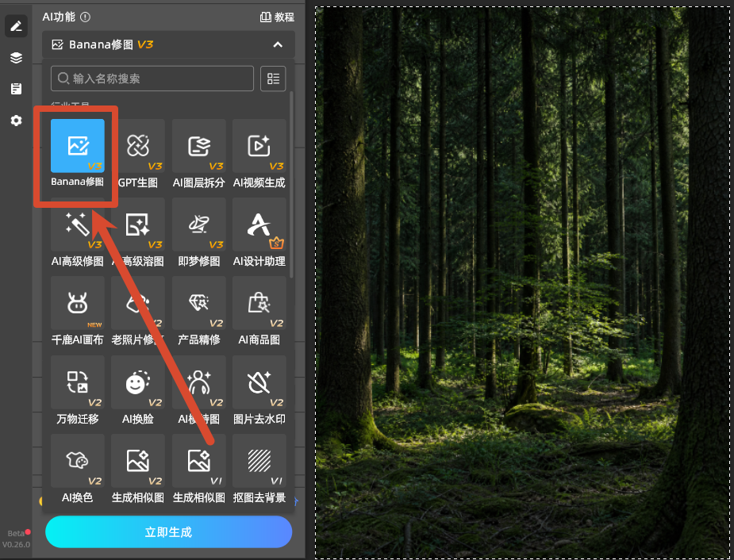Show info about AI功能
Viewport: 734px width, 560px height.
tap(85, 17)
